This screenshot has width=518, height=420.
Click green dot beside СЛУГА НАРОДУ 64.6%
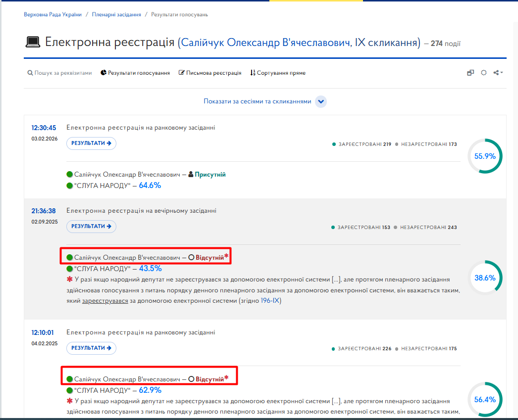69,186
